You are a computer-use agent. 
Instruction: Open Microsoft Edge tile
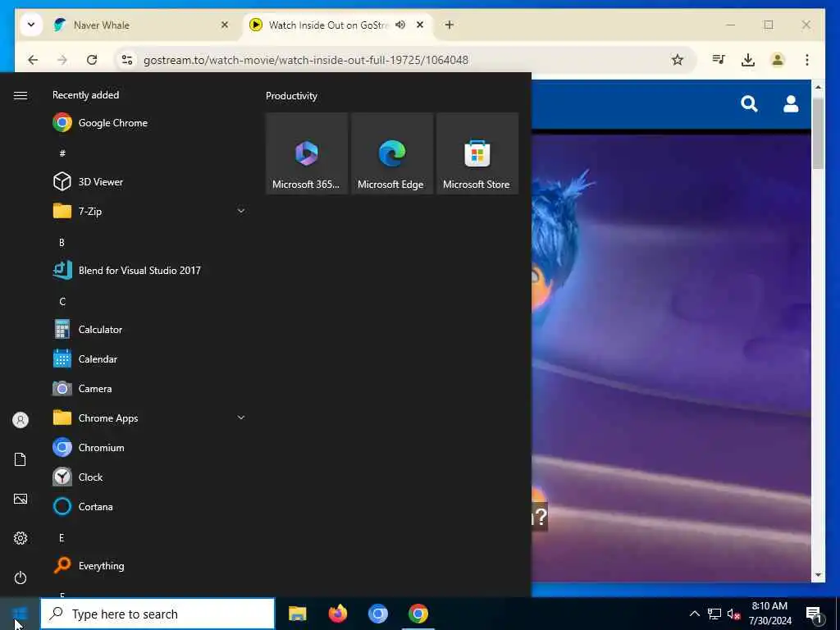391,153
